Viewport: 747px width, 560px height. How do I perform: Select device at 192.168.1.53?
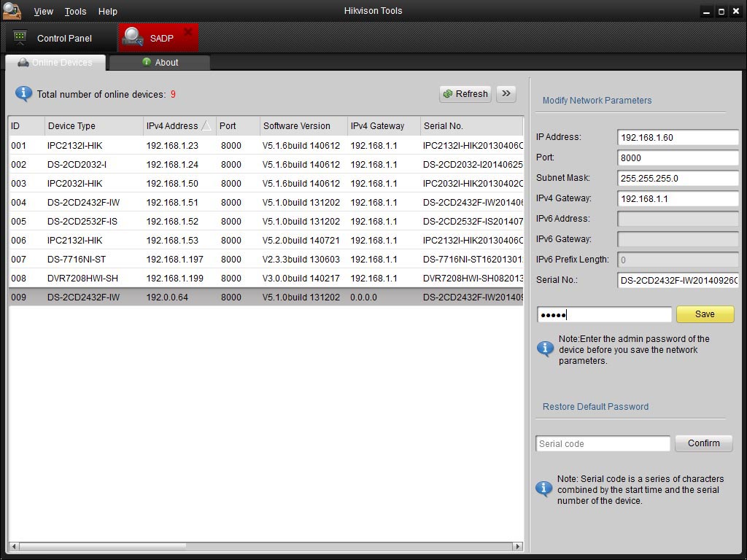click(x=266, y=241)
